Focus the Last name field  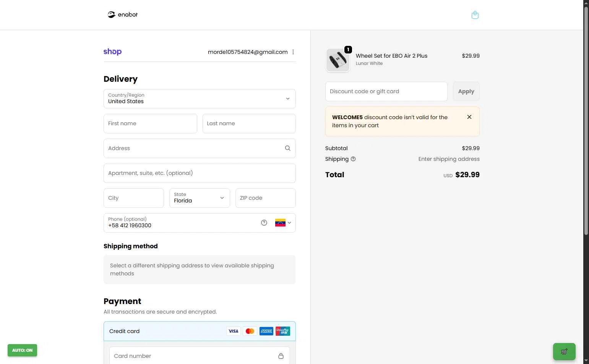[249, 123]
